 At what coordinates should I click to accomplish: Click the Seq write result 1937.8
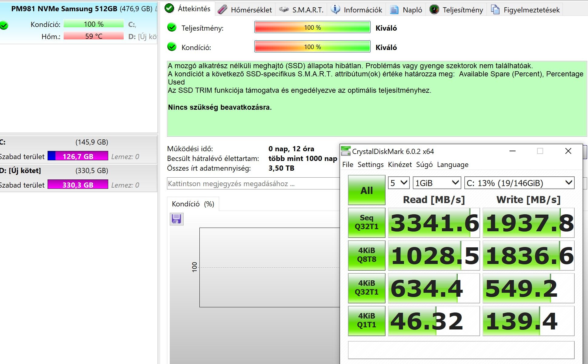point(528,222)
